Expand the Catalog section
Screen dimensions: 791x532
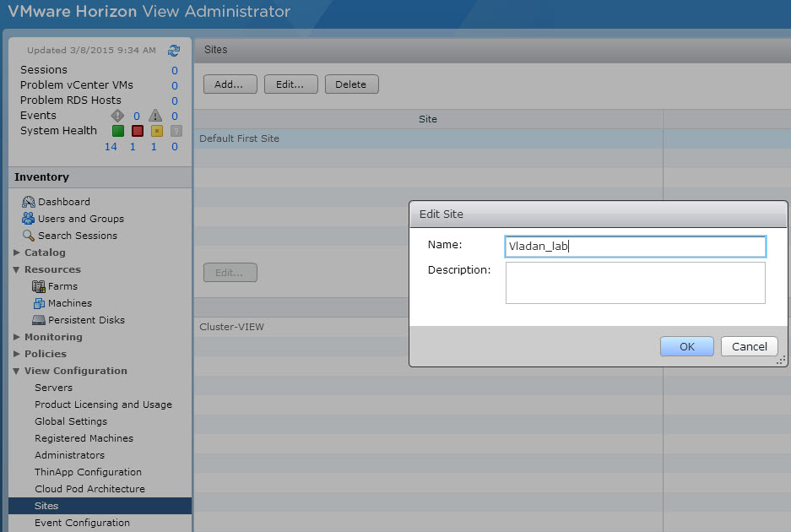17,252
